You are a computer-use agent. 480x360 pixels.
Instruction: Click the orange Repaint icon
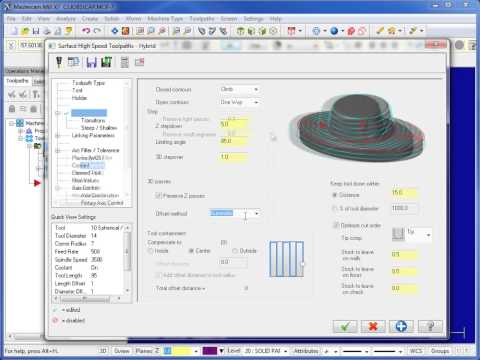125,31
